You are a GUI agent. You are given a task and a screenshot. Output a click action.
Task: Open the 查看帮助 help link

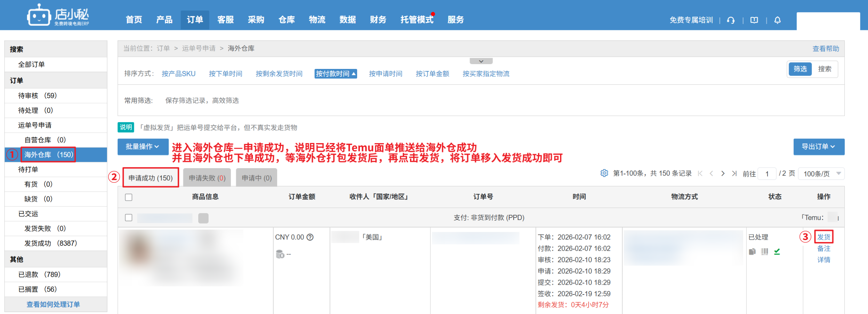[x=826, y=49]
